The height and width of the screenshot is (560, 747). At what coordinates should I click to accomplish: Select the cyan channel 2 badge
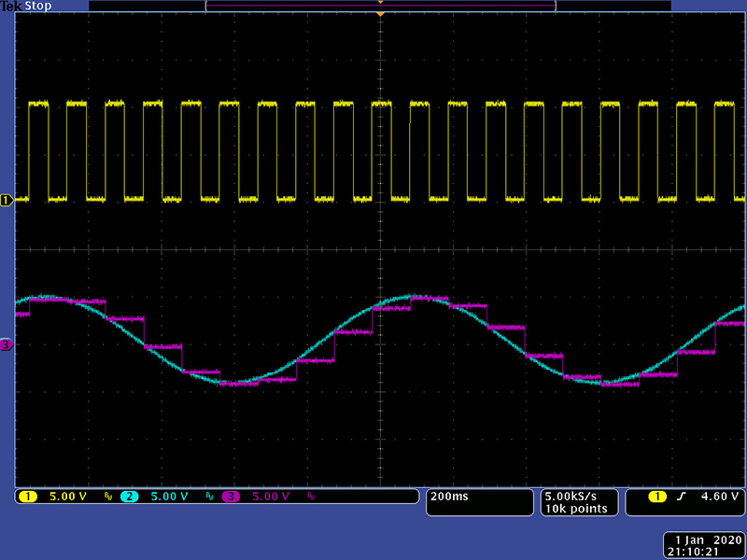[129, 497]
